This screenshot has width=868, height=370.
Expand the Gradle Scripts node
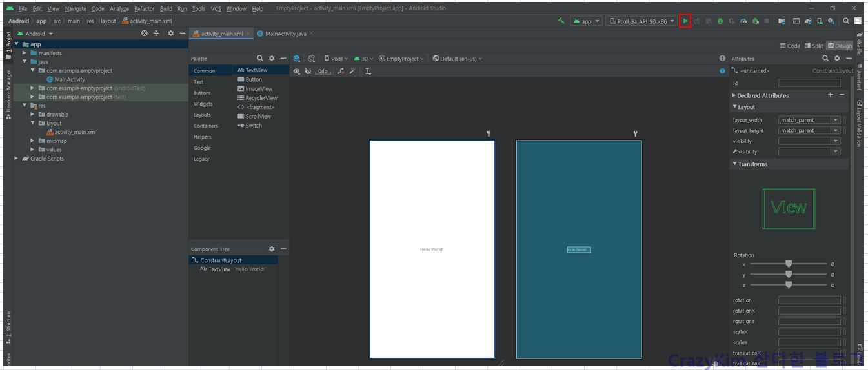click(16, 159)
